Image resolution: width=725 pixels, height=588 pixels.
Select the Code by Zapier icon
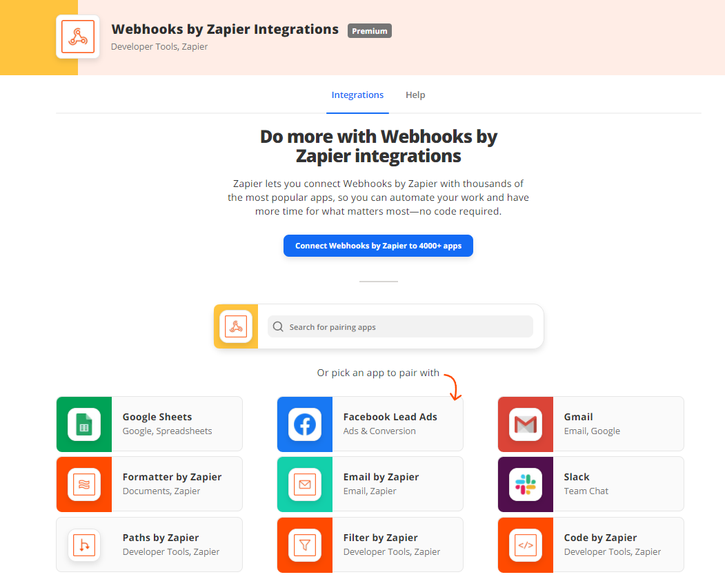pyautogui.click(x=526, y=545)
